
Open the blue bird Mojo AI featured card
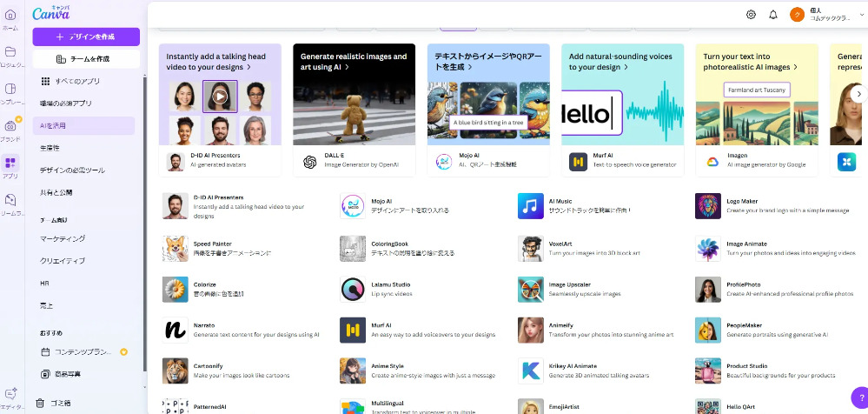[x=488, y=110]
